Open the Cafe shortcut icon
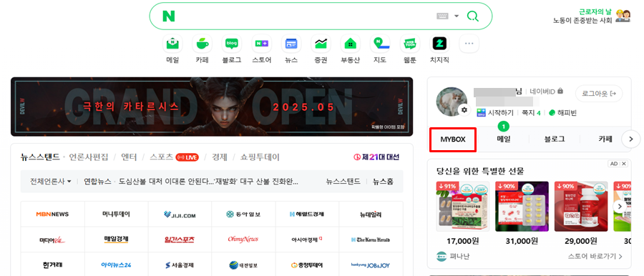 (203, 44)
